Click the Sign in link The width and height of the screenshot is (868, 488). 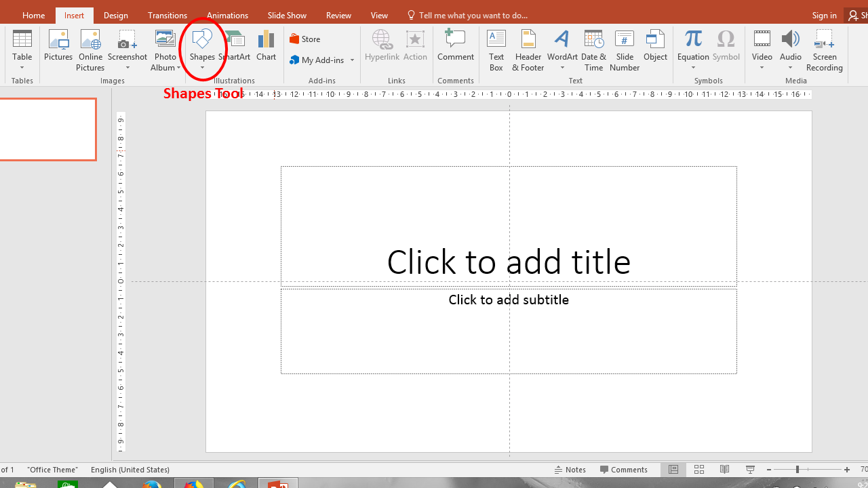(824, 15)
